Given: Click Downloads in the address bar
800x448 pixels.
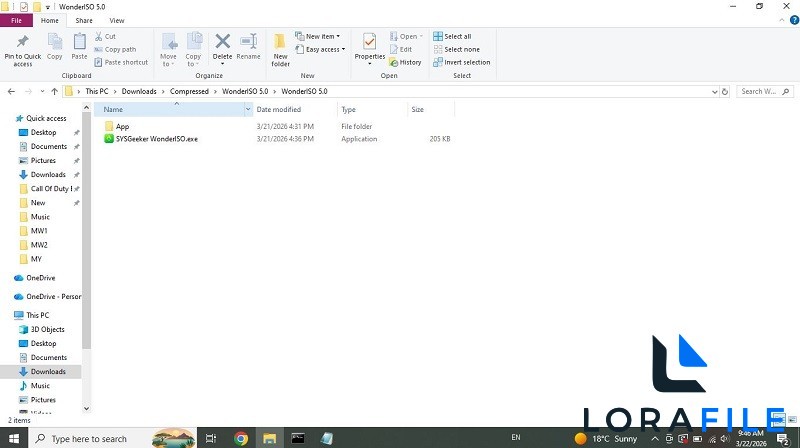Looking at the screenshot, I should pos(139,91).
